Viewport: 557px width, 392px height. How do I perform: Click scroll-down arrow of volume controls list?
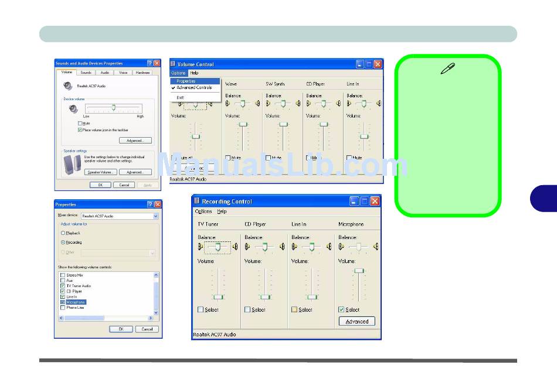coord(156,313)
